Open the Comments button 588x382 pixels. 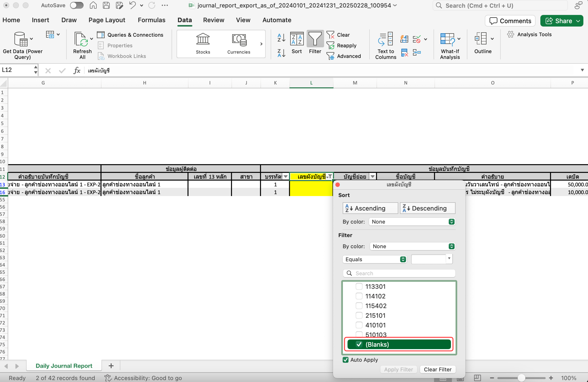tap(510, 21)
